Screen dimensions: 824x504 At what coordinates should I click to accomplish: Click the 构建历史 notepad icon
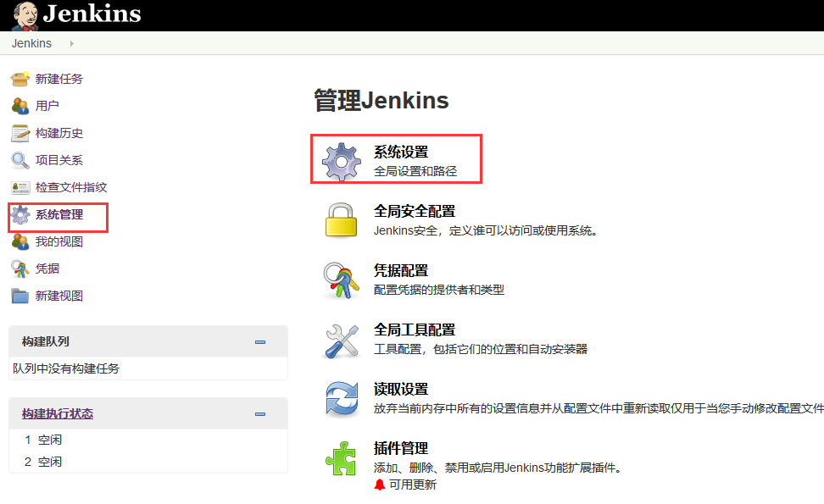(x=20, y=133)
